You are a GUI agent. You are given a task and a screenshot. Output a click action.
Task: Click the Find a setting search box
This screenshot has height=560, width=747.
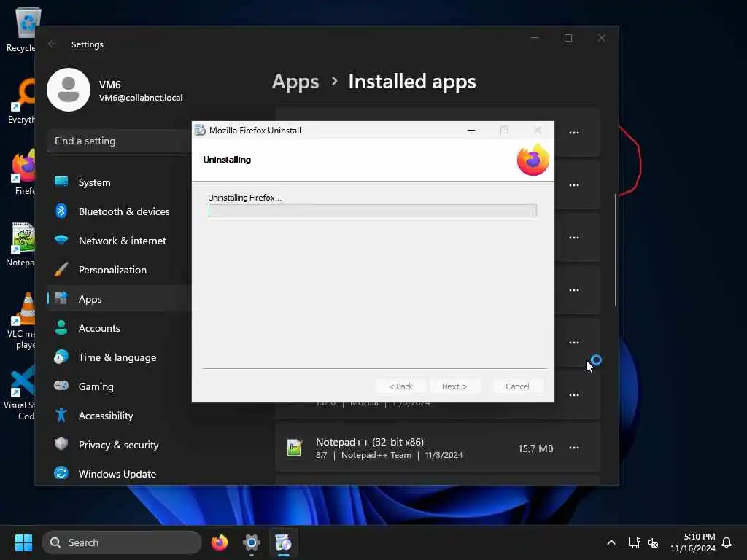[120, 141]
